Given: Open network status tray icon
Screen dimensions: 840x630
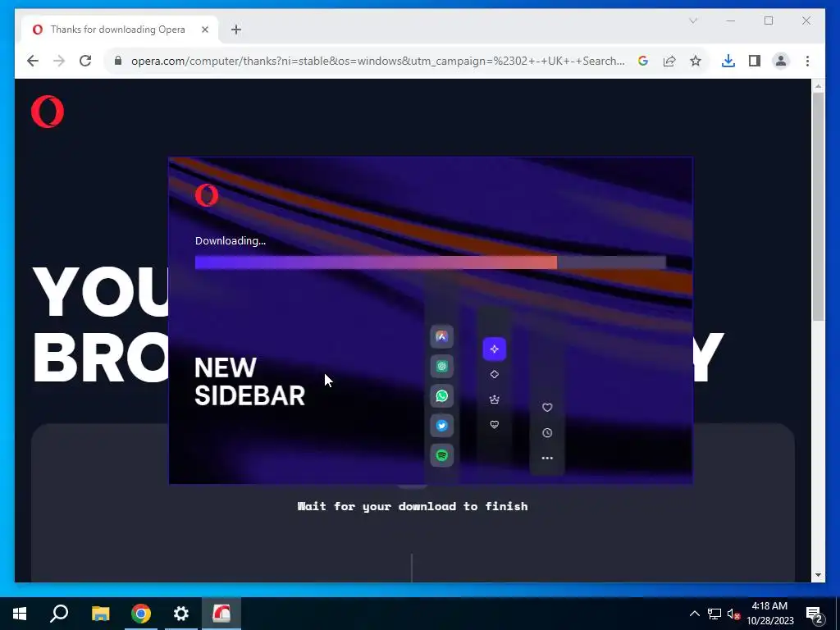Looking at the screenshot, I should (714, 614).
